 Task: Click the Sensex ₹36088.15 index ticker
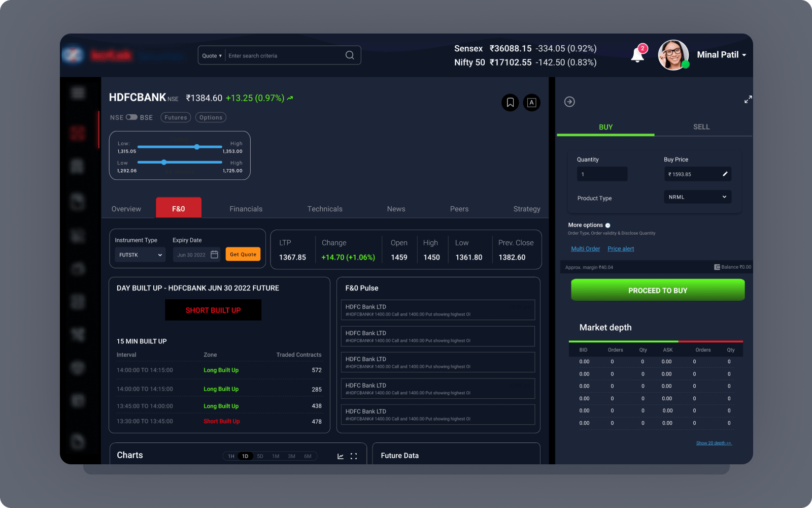point(525,49)
